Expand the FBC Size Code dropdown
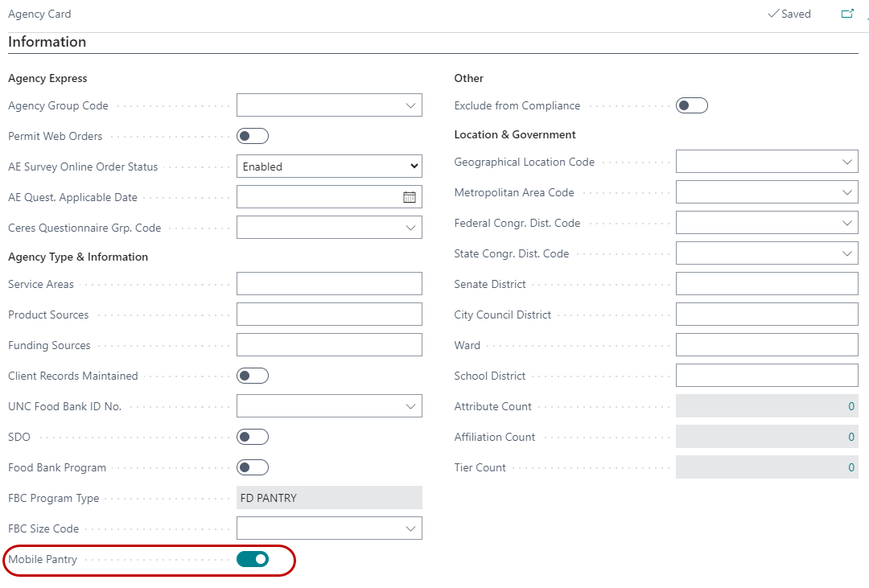The image size is (869, 588). pyautogui.click(x=411, y=528)
